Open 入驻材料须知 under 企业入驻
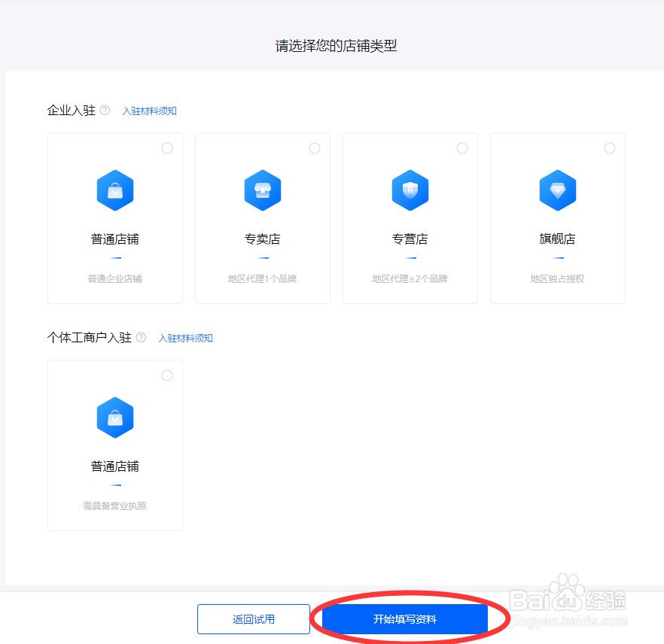The height and width of the screenshot is (644, 664). pos(150,110)
